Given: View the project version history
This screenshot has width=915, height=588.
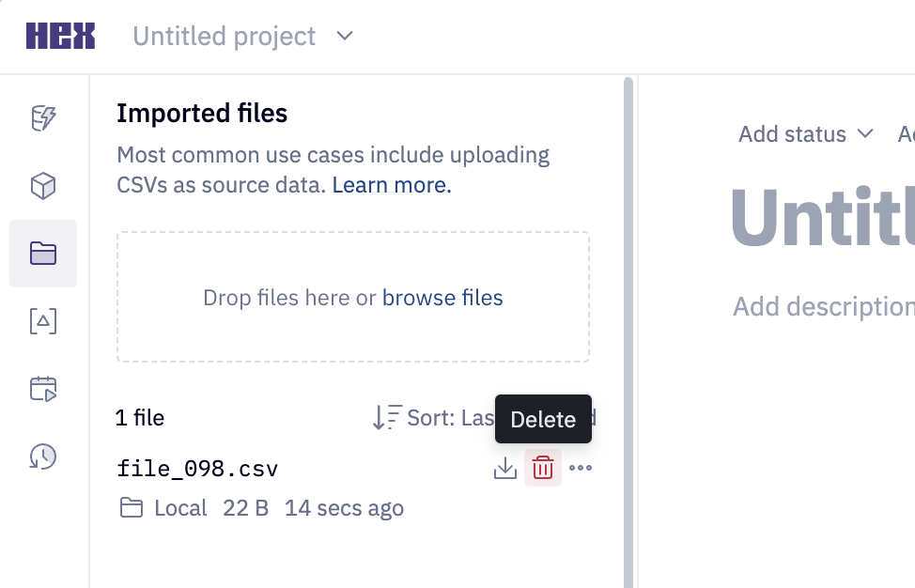Looking at the screenshot, I should (x=42, y=457).
